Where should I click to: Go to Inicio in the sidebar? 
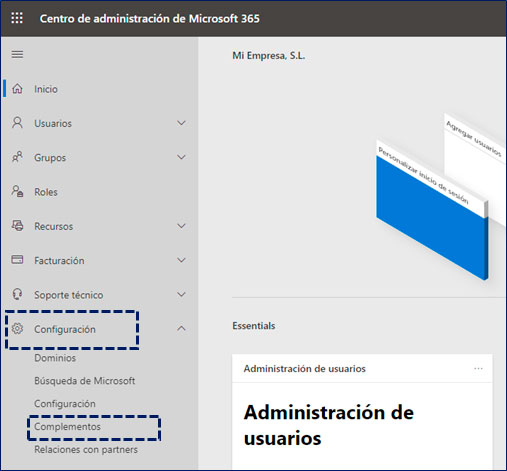tap(46, 89)
